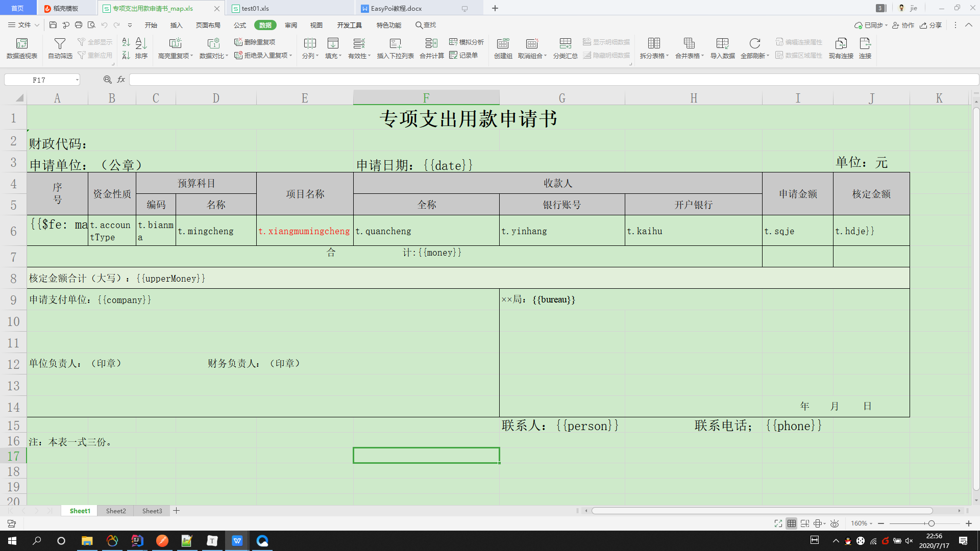
Task: Open the 分类汇总 (Subtotal) tool
Action: (x=566, y=48)
